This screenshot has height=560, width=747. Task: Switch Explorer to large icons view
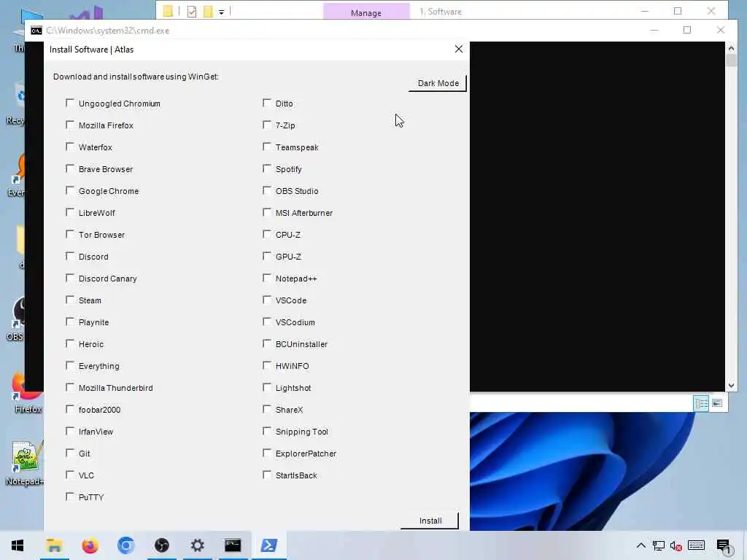(x=717, y=403)
